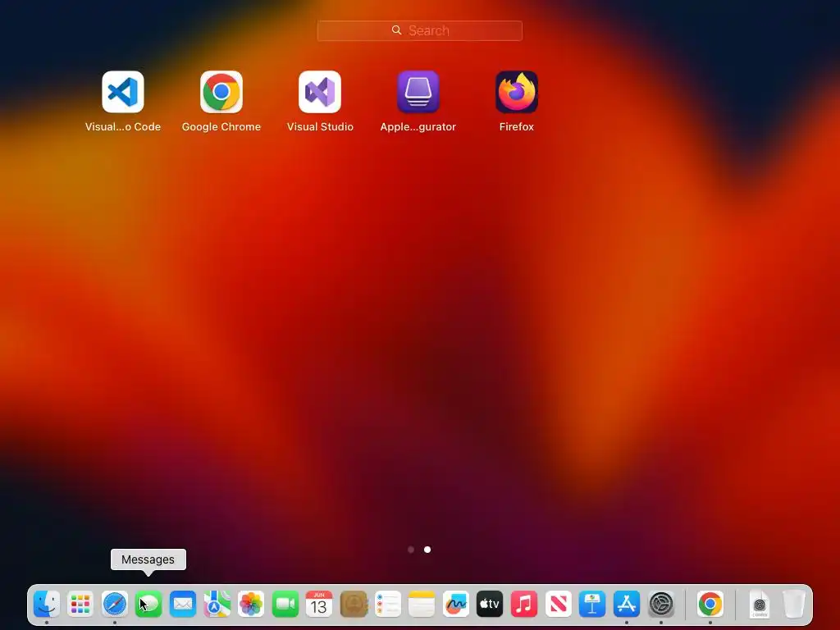Open Mail from the Dock
The height and width of the screenshot is (630, 840).
(x=183, y=605)
